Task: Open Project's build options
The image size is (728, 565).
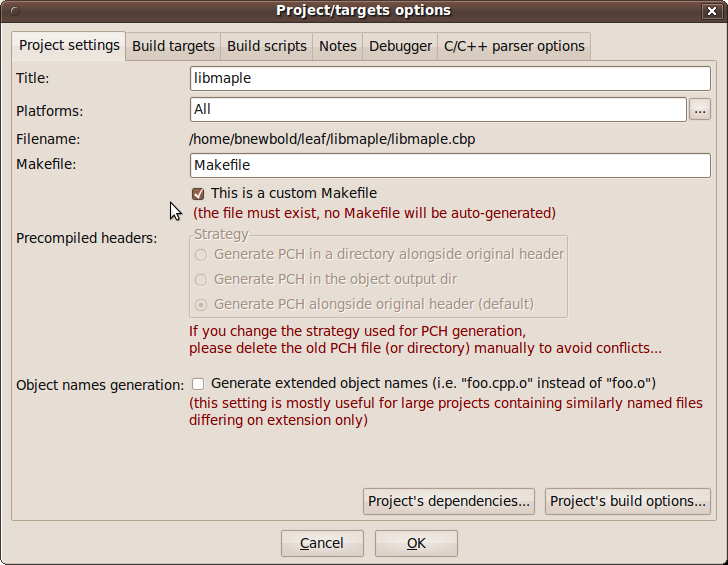Action: coord(628,501)
